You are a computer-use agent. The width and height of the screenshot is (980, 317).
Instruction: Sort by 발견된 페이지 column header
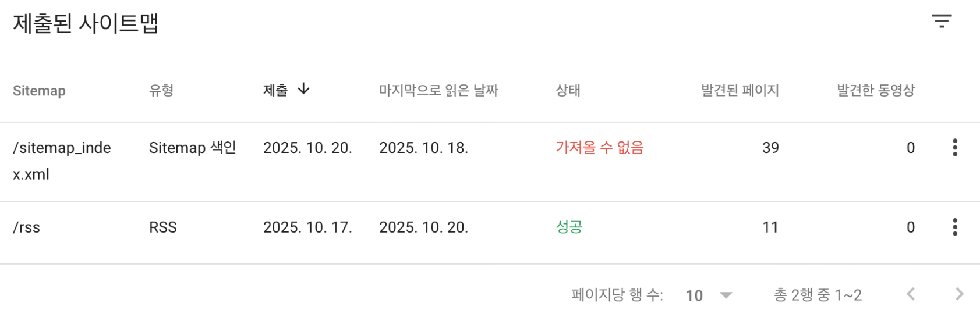740,91
